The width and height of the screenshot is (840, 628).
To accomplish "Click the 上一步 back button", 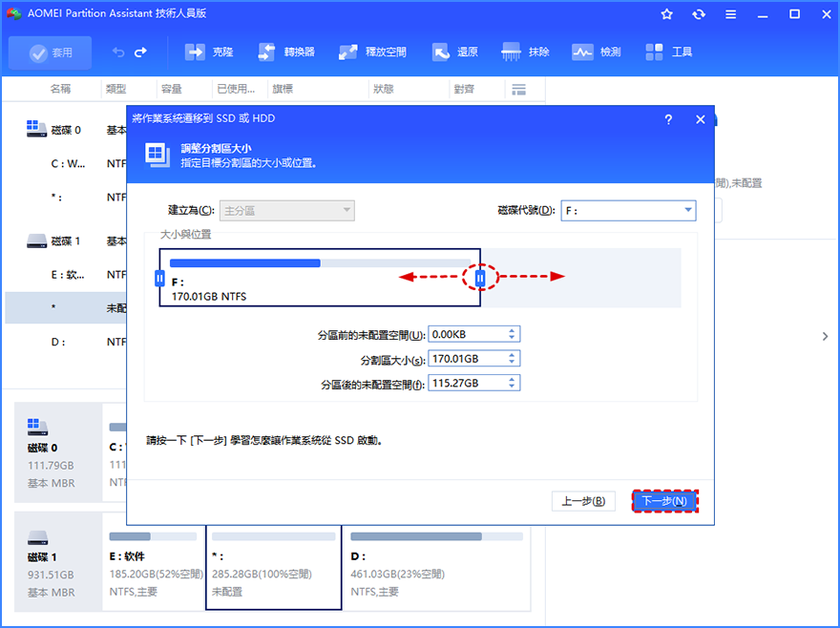I will [x=583, y=501].
